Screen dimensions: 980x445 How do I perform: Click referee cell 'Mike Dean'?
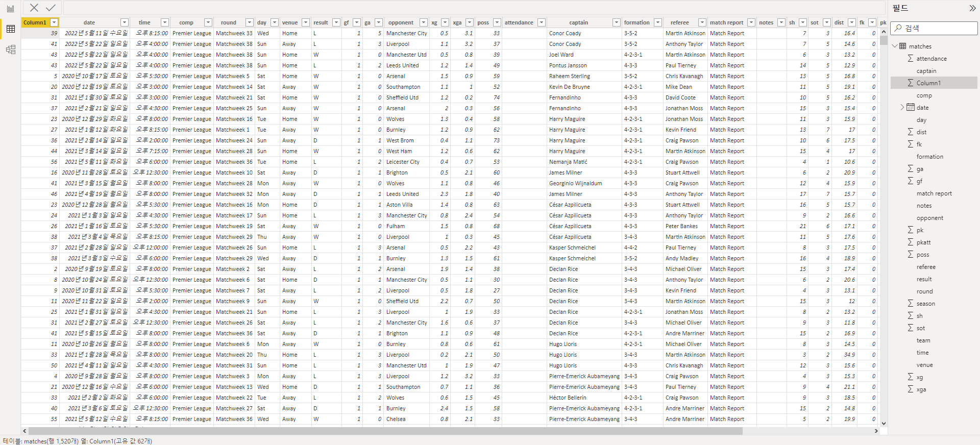(678, 87)
